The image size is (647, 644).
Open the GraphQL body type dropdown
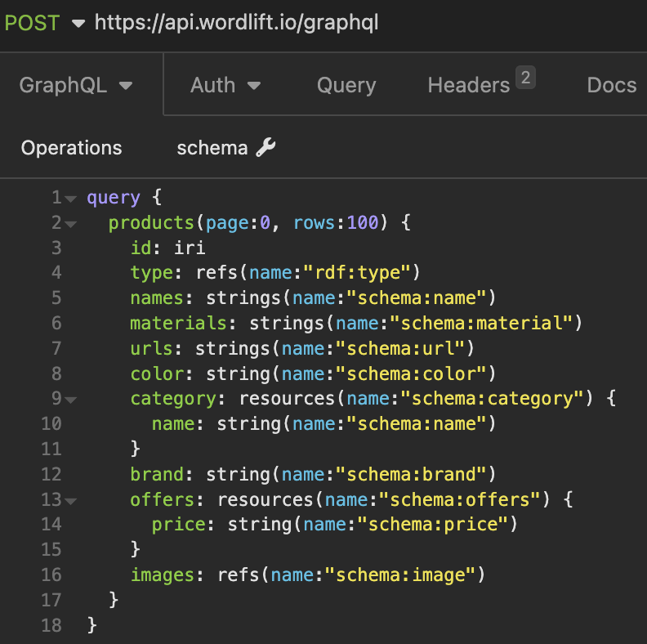tap(76, 86)
